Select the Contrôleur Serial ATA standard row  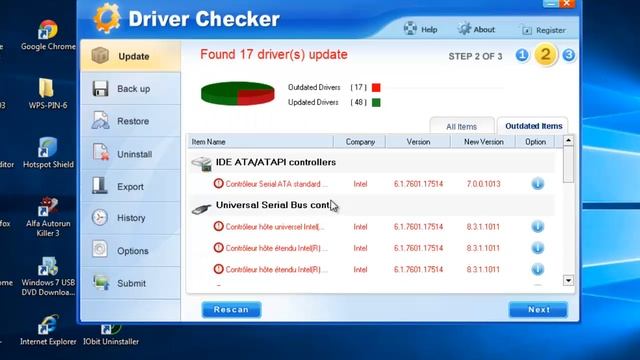(x=371, y=184)
